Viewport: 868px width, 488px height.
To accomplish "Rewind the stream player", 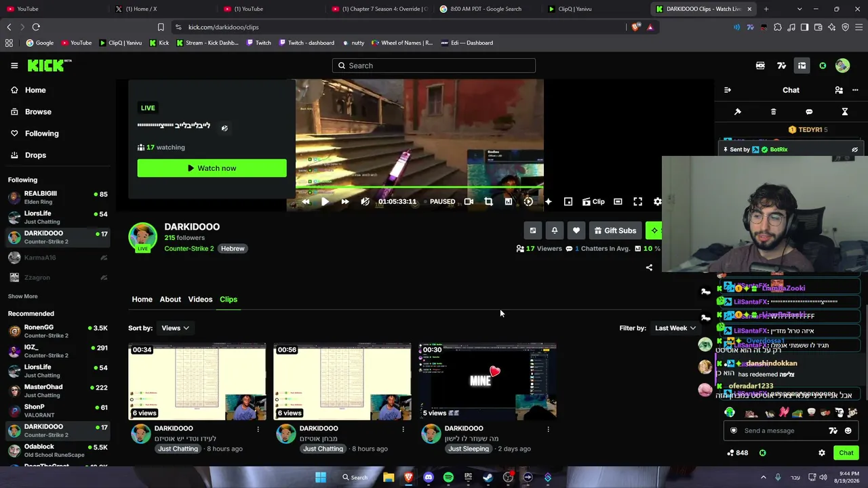I will (x=305, y=201).
